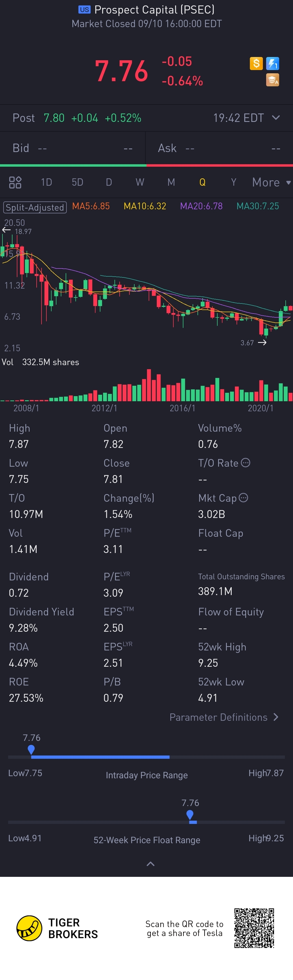Screen dimensions: 293x980
Task: Tap the blue lightning bolt badge
Action: click(x=272, y=63)
